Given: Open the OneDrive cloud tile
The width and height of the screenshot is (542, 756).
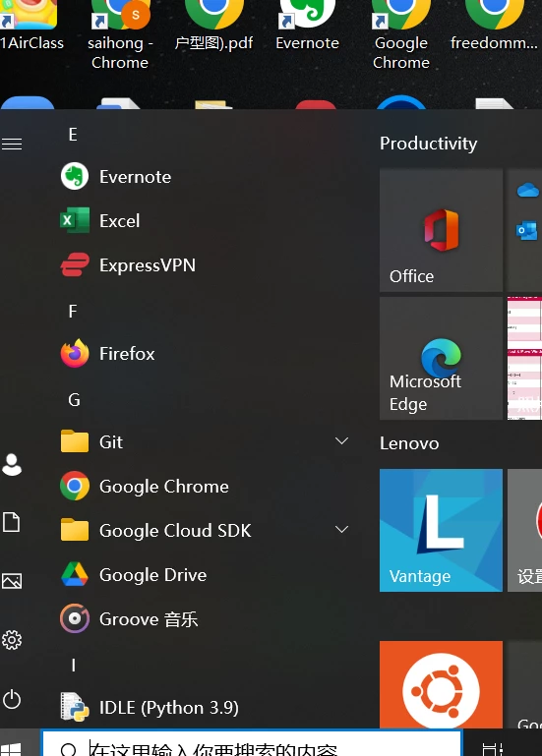Looking at the screenshot, I should click(x=527, y=190).
